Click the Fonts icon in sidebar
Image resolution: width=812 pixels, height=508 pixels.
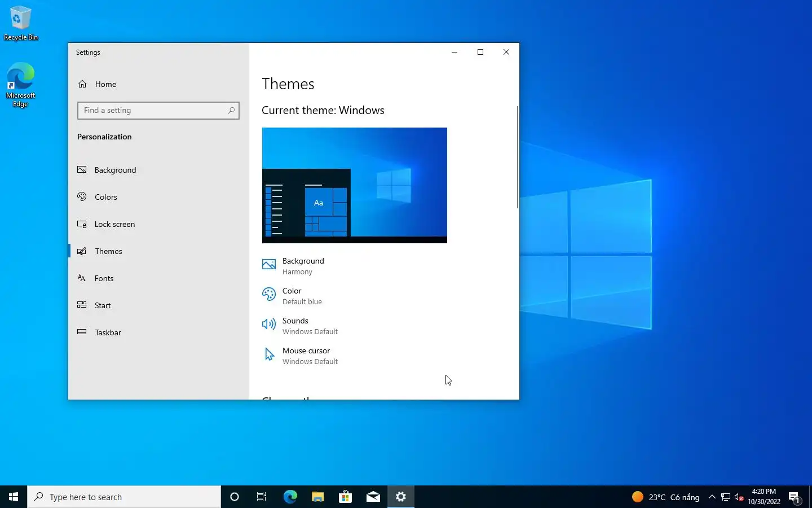click(82, 278)
